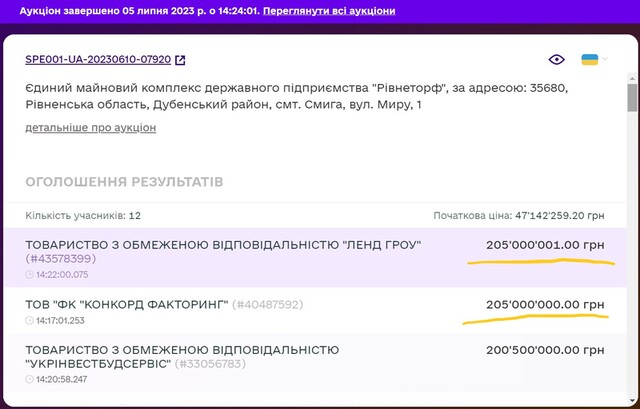The width and height of the screenshot is (640, 409).
Task: Click the clock icon beside 14:17:01.253
Action: pos(29,320)
